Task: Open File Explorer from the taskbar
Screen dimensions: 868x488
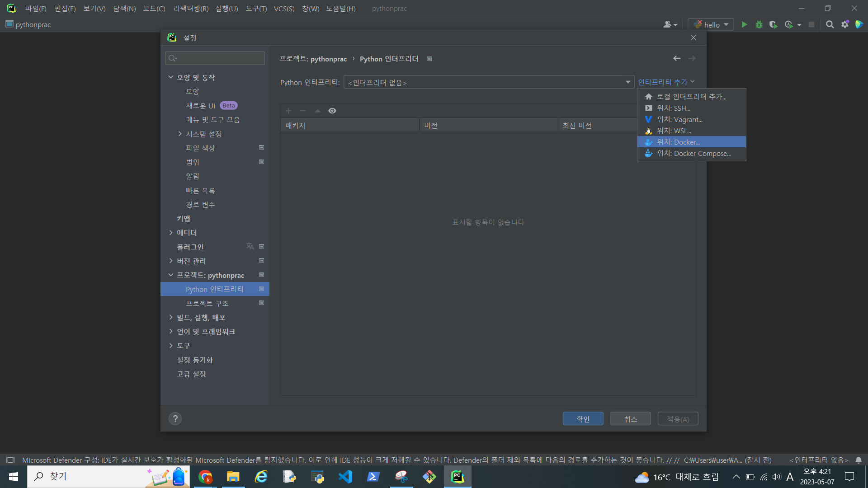Action: click(233, 477)
